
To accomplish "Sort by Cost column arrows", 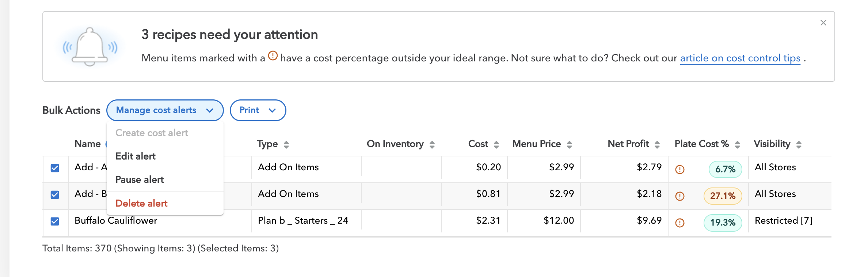I will (496, 145).
